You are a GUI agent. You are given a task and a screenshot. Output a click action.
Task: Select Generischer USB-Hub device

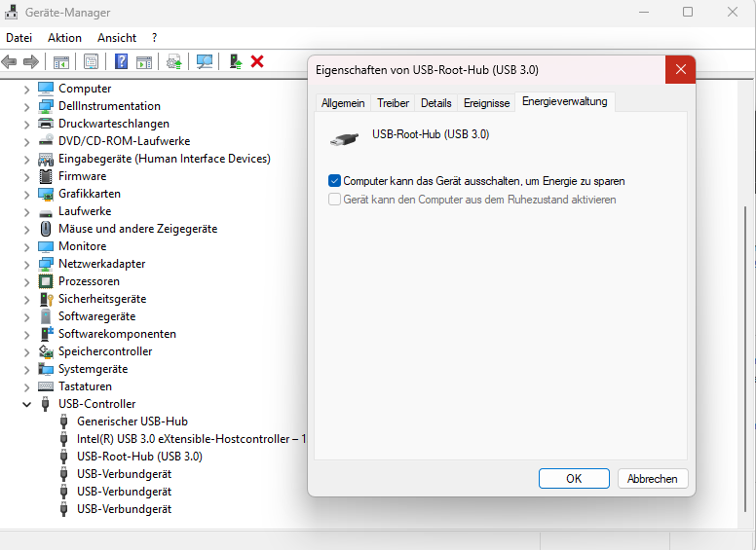click(x=132, y=422)
